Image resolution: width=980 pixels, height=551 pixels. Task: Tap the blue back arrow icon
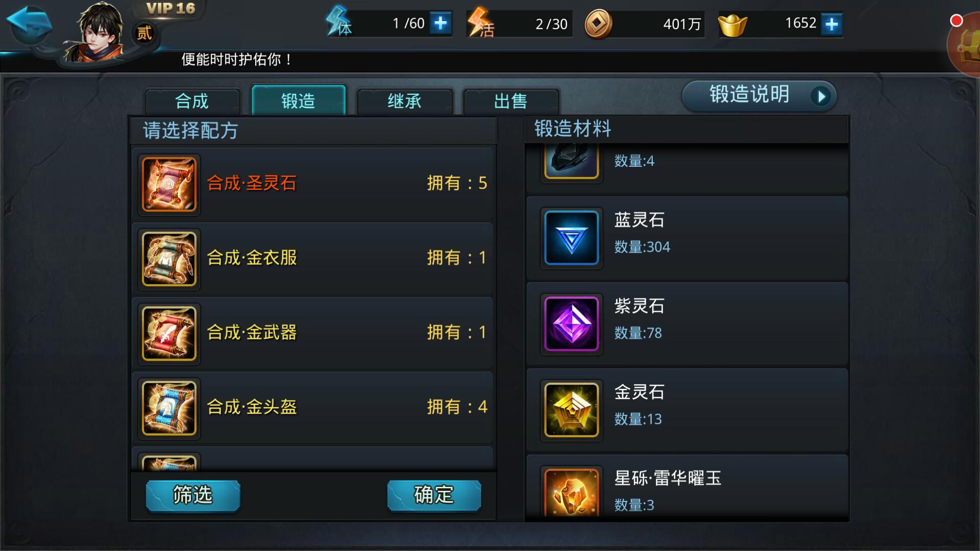[29, 24]
